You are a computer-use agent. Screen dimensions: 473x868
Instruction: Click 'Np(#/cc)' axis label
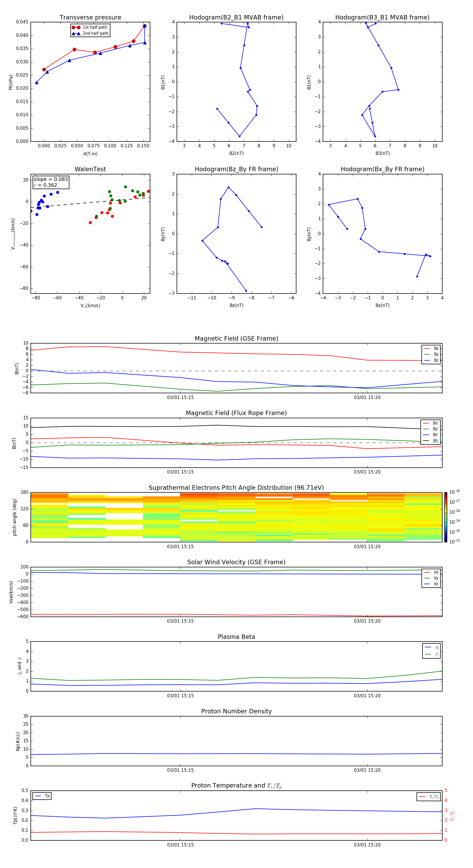(18, 741)
